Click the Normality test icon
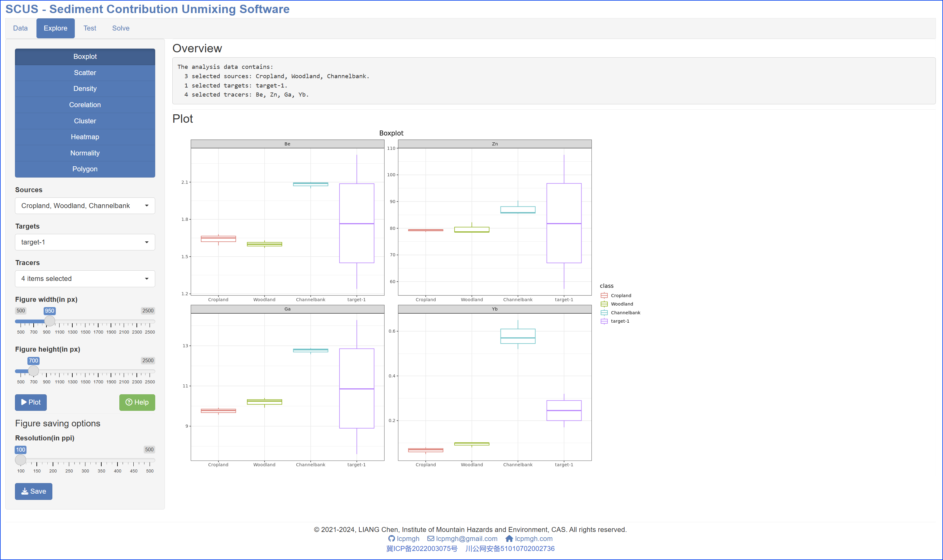The height and width of the screenshot is (560, 943). [x=85, y=153]
